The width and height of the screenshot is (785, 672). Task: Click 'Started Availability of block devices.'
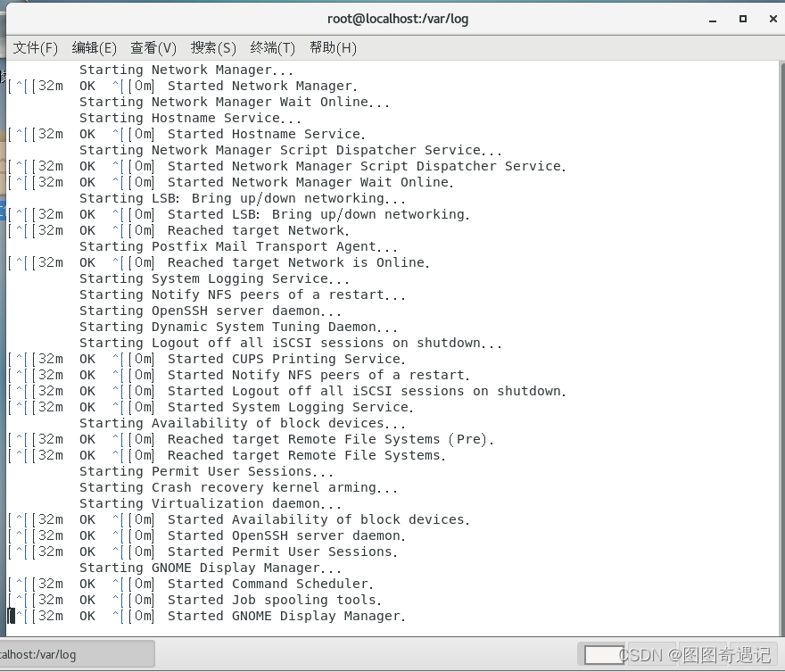pyautogui.click(x=318, y=519)
